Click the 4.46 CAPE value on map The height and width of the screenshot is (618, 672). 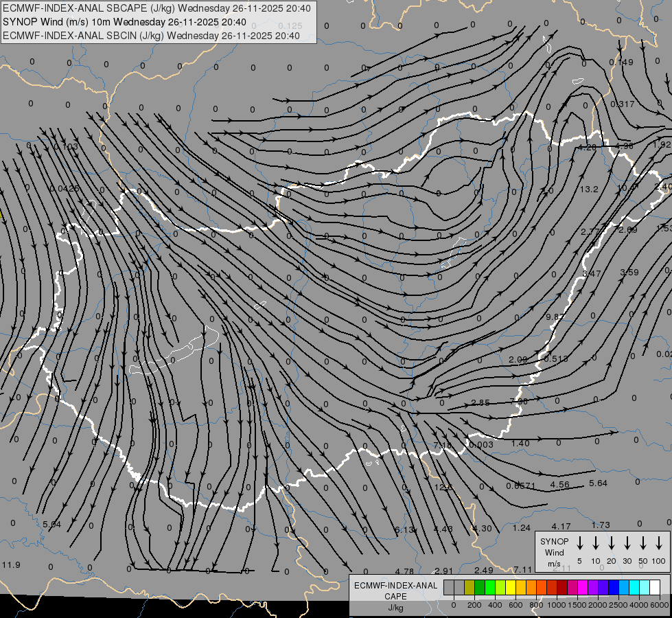coord(443,529)
